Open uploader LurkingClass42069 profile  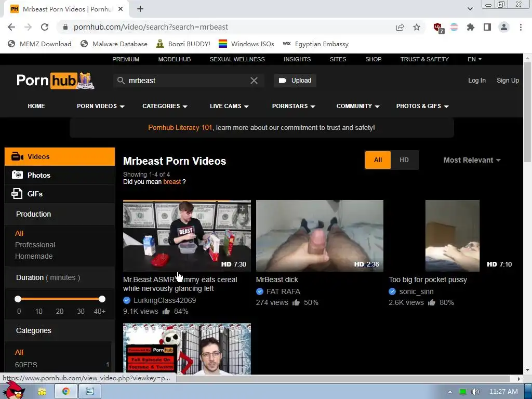(165, 301)
